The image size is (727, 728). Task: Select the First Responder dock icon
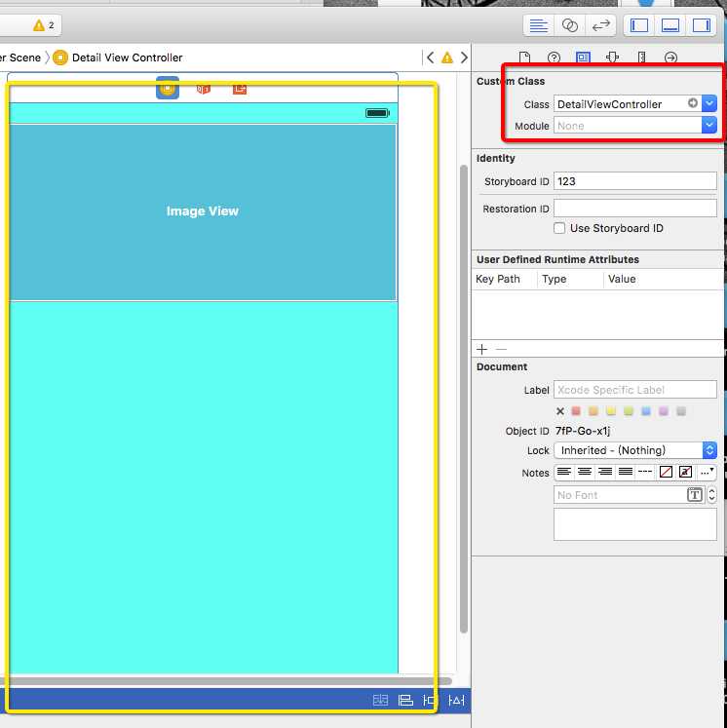204,89
